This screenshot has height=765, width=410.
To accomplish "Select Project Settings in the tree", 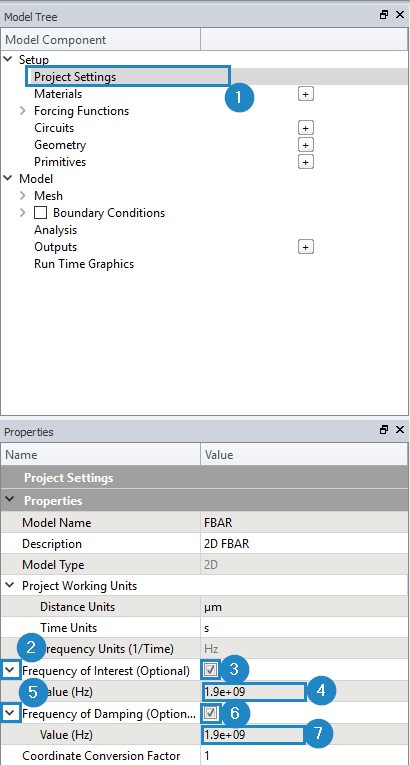I will click(75, 77).
